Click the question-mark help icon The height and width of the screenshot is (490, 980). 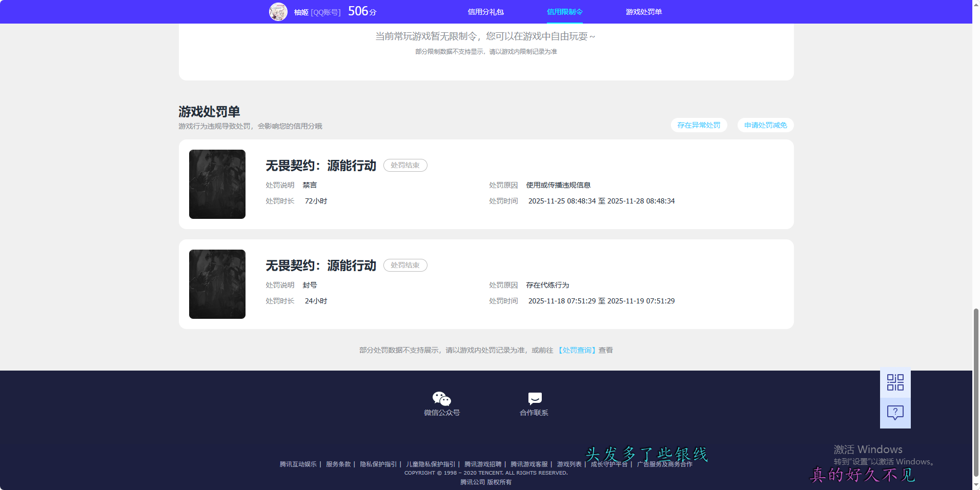(894, 412)
